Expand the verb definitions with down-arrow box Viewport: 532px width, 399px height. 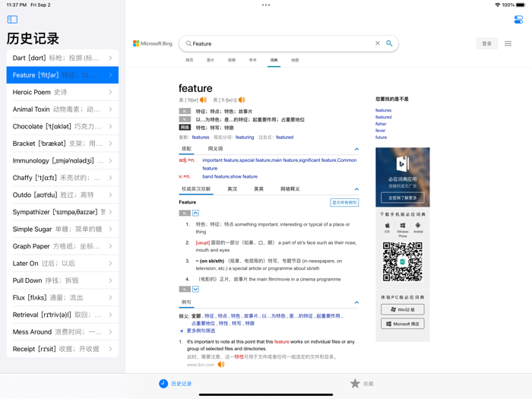pyautogui.click(x=196, y=289)
